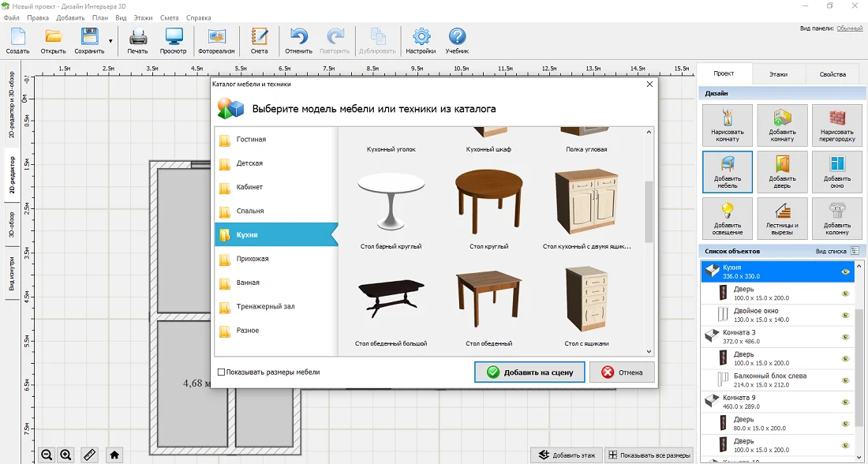Click the zoom out magnifier icon
The width and height of the screenshot is (868, 464).
[47, 455]
